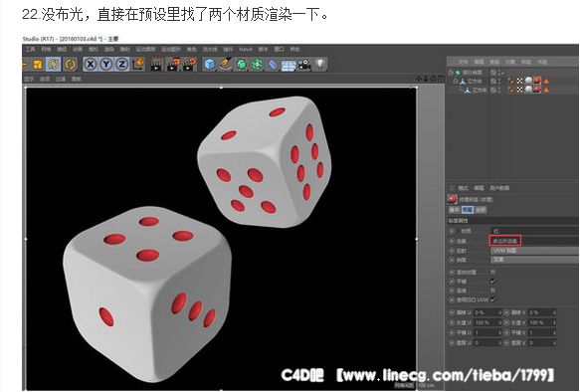Open Object Manager 文件 menu

pos(464,62)
